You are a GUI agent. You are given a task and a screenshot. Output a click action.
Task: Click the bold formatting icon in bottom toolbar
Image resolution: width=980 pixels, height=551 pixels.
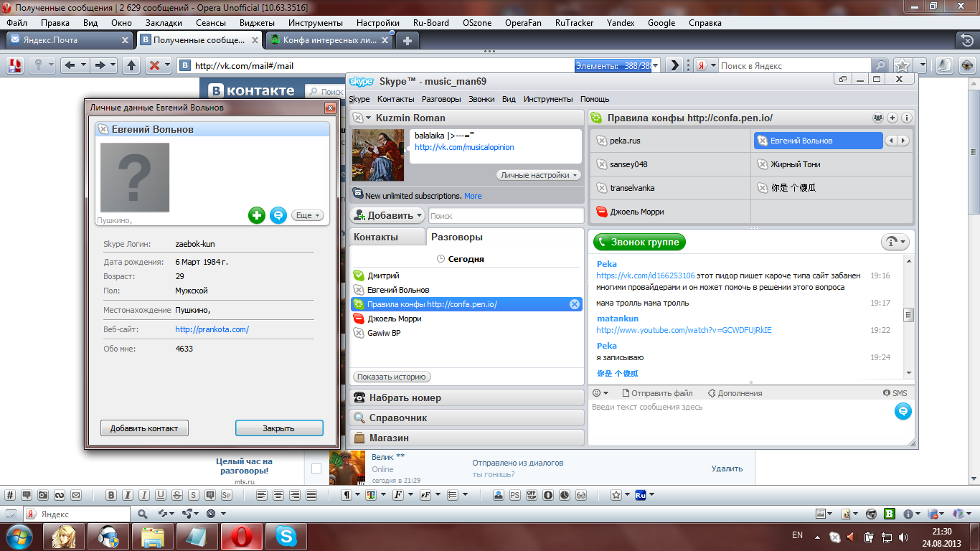click(111, 495)
